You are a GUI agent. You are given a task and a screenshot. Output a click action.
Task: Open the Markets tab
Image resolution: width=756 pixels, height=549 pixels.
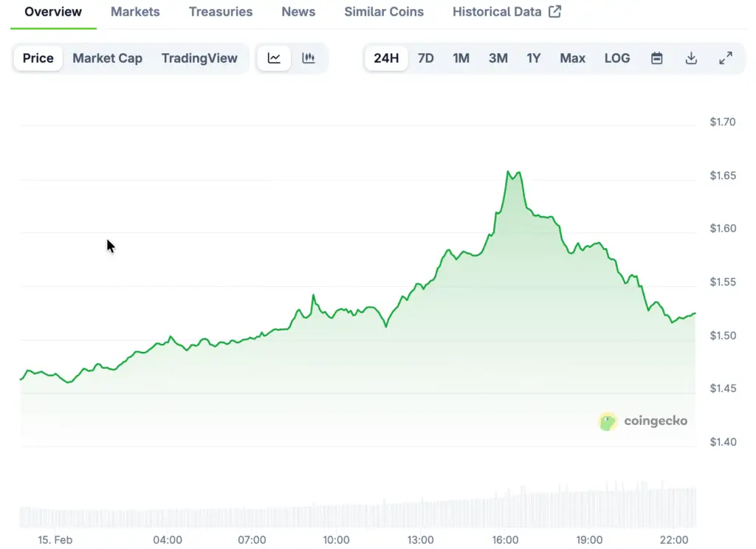pos(135,12)
